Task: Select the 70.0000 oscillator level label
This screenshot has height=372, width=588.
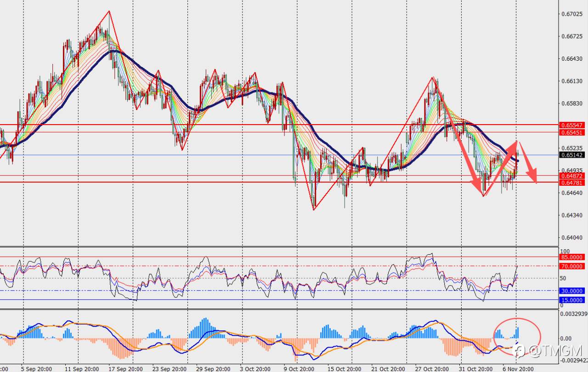Action: click(x=572, y=266)
